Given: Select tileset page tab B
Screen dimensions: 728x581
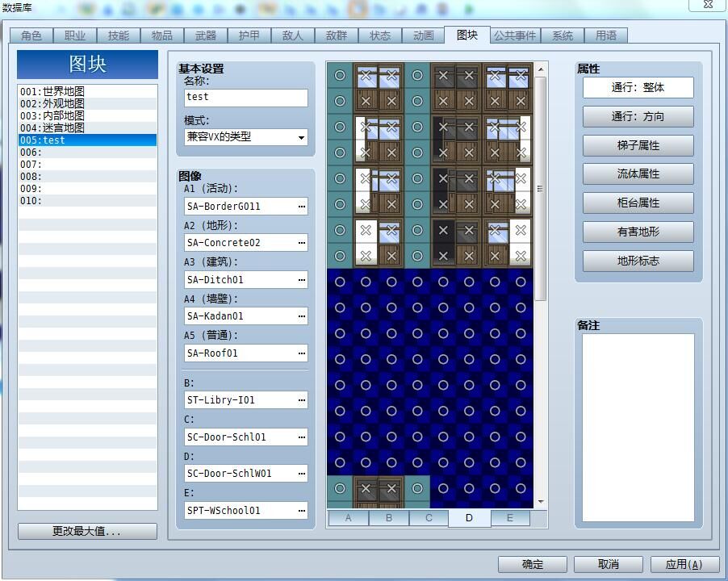Looking at the screenshot, I should click(x=388, y=518).
